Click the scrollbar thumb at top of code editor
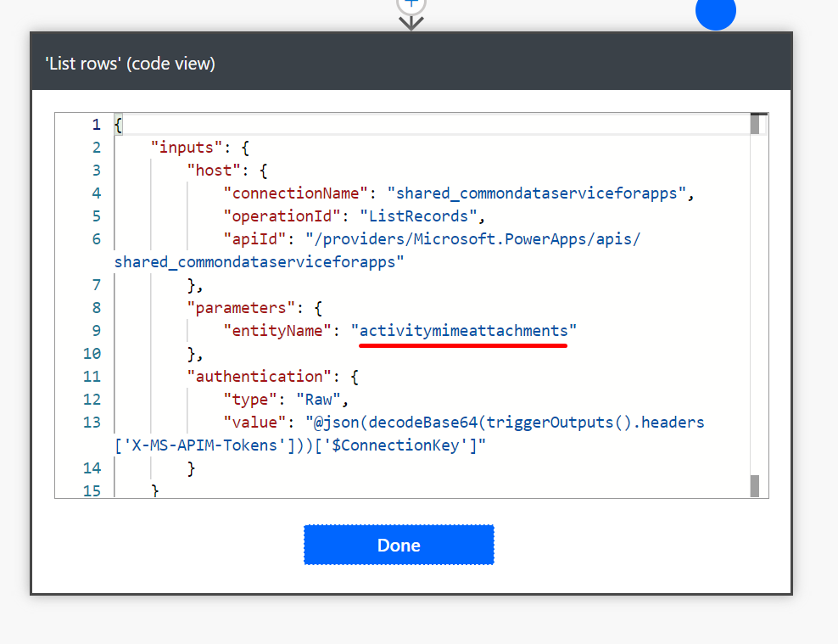 click(x=755, y=124)
